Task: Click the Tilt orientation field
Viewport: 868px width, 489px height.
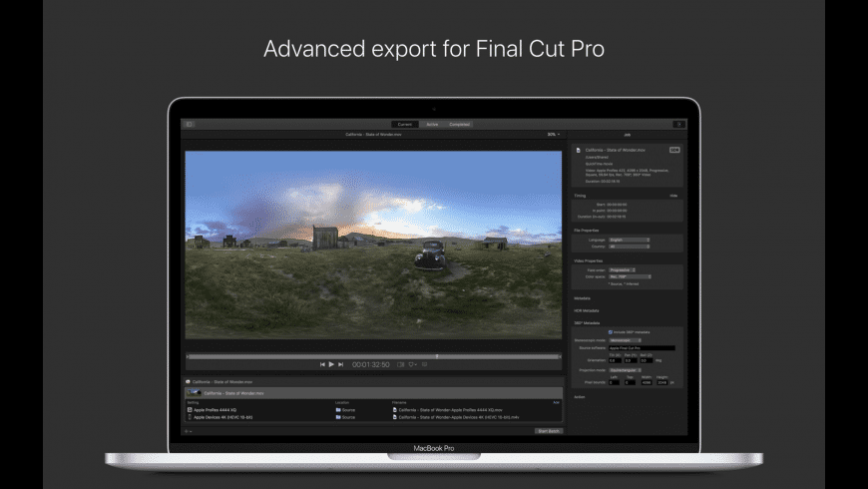Action: pyautogui.click(x=615, y=360)
